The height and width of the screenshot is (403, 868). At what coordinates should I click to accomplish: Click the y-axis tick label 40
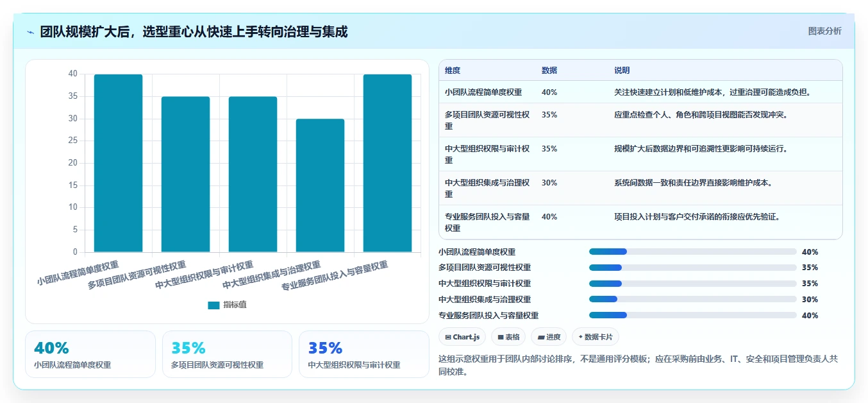click(x=72, y=74)
